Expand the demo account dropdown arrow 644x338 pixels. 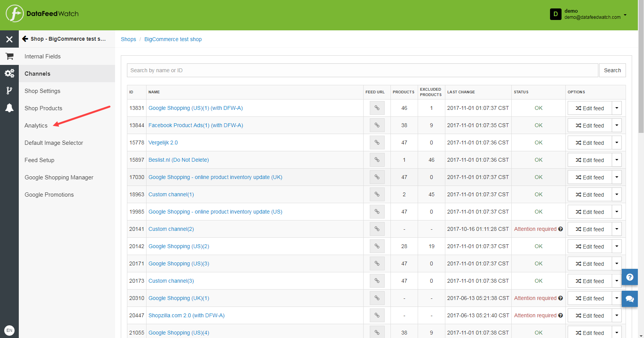pos(625,15)
